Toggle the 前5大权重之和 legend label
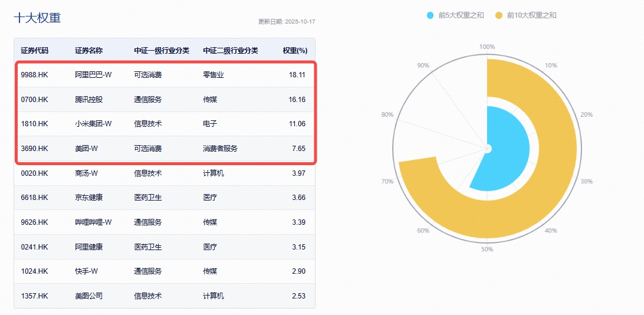Screen dimensions: 644x315 point(461,15)
